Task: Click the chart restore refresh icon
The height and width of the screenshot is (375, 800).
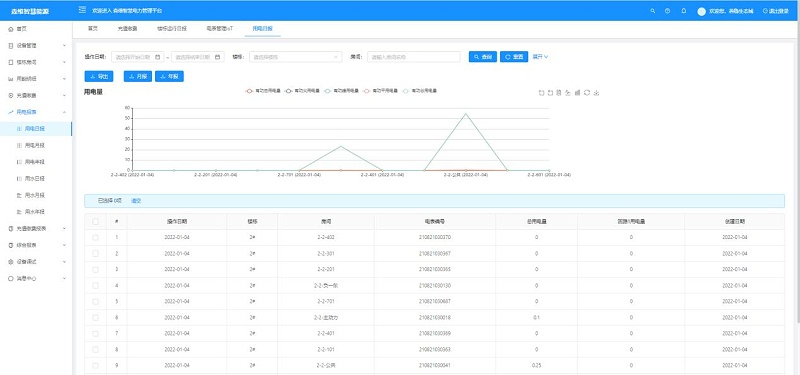Action: pyautogui.click(x=587, y=92)
